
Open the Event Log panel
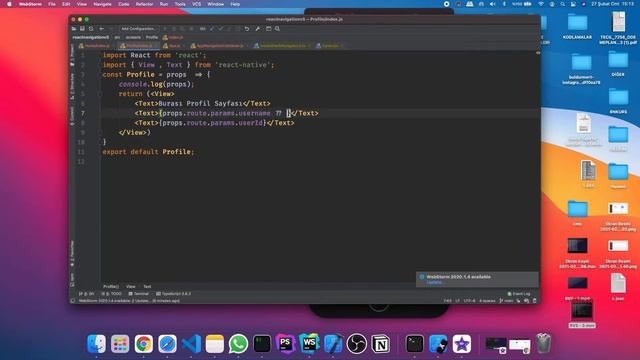519,294
